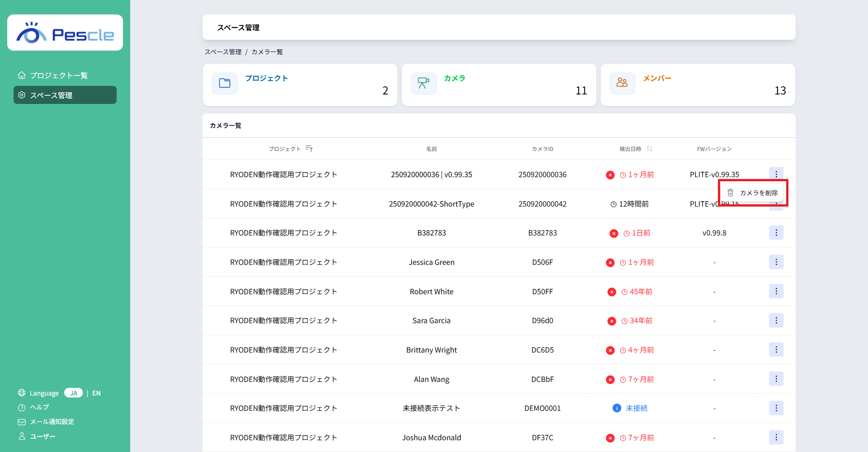Sort the table by 検出日時 column

[649, 149]
